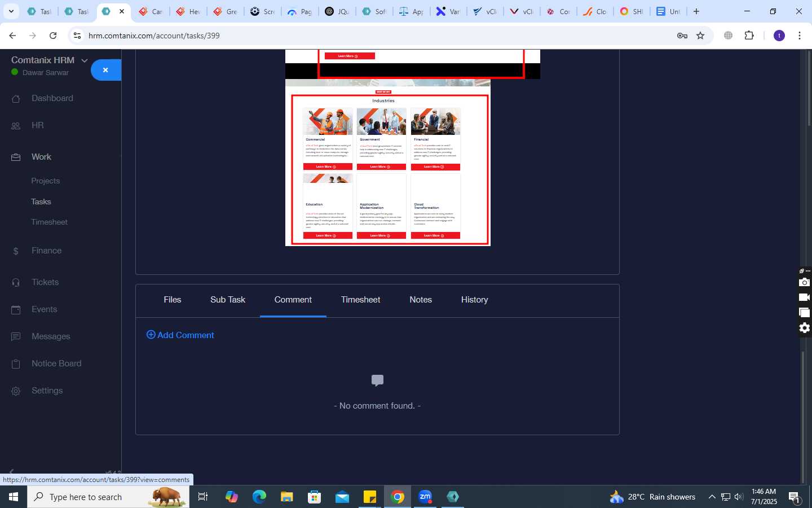Click the capture settings gear on right edge

click(x=805, y=328)
